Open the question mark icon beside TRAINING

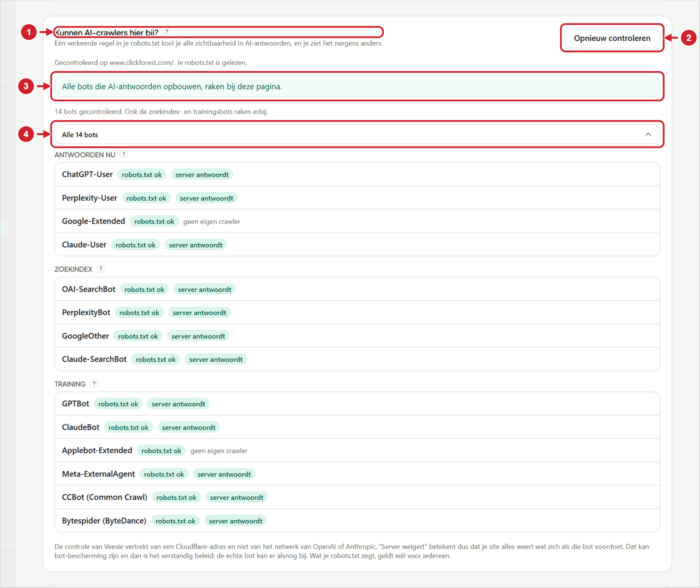[93, 384]
